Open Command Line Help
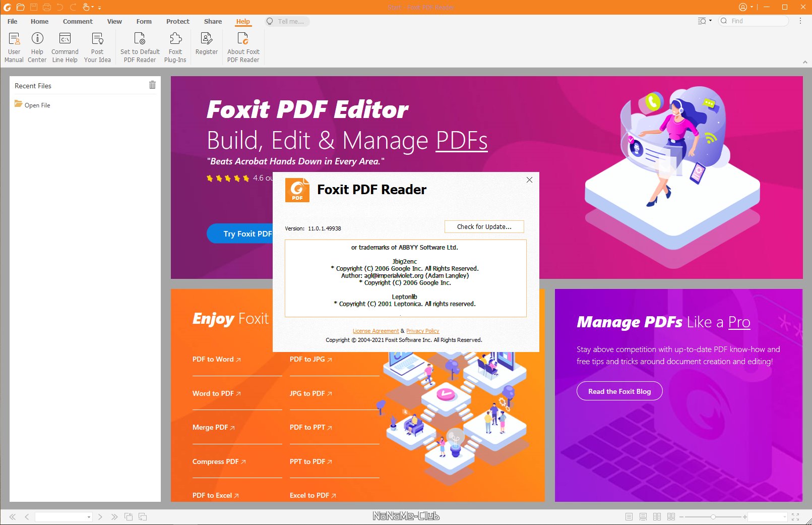 [65, 47]
